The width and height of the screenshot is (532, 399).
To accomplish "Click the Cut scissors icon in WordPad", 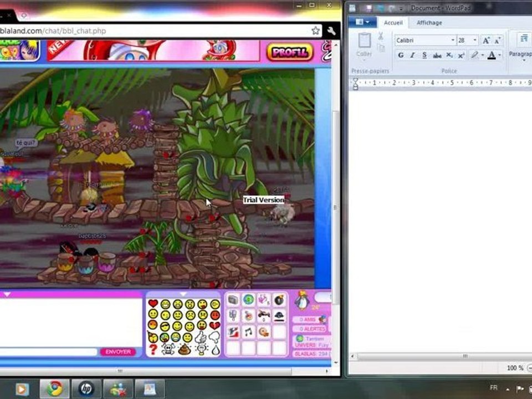I will pyautogui.click(x=380, y=36).
